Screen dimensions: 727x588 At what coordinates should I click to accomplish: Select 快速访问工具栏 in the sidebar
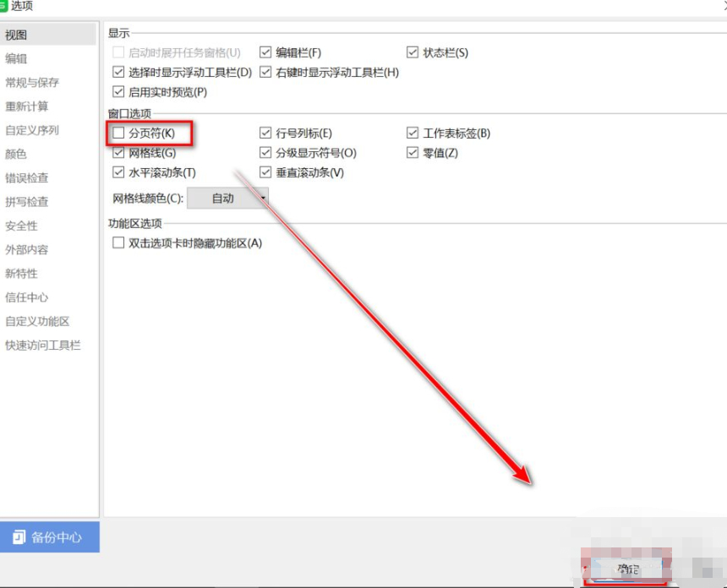pos(43,345)
